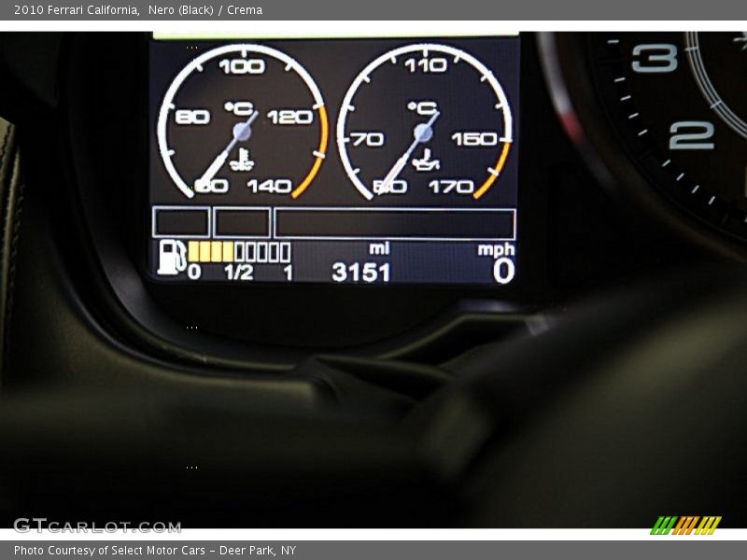Click the 110 mark on oil gauge
This screenshot has height=560, width=747.
[x=426, y=65]
